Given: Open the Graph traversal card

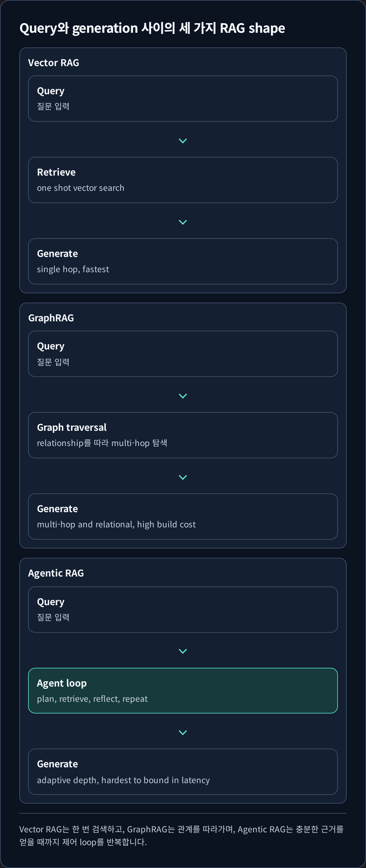Looking at the screenshot, I should coord(183,435).
